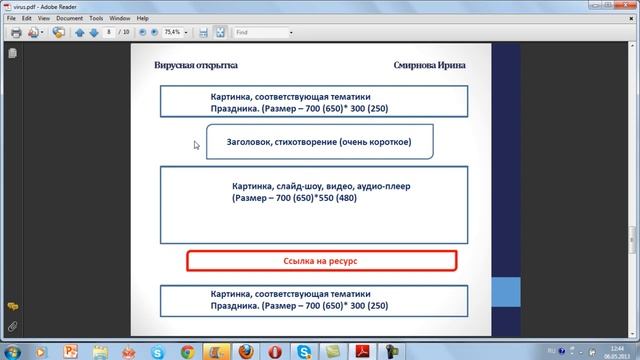Click the scrollbar down arrow at bottom right
This screenshot has width=640, height=360.
point(632,333)
